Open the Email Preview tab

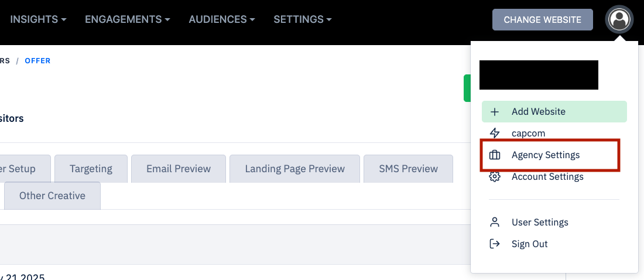[179, 169]
